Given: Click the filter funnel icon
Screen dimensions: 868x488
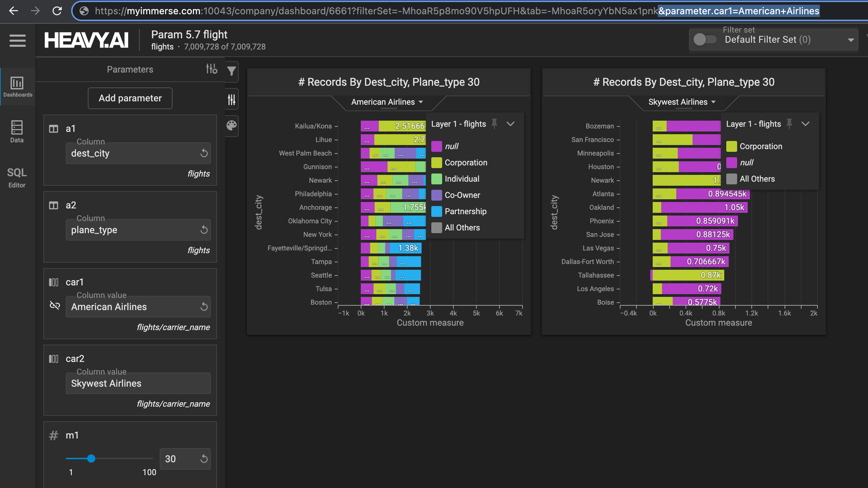Looking at the screenshot, I should pos(232,71).
